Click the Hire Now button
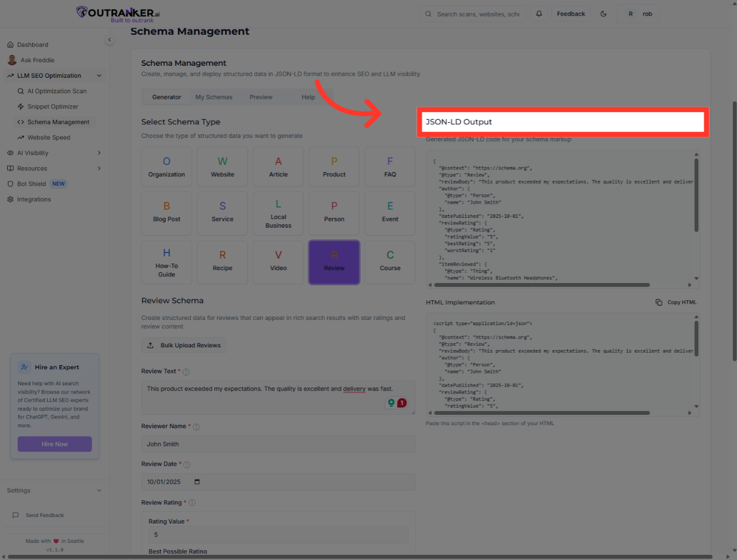The width and height of the screenshot is (737, 560). pos(55,444)
